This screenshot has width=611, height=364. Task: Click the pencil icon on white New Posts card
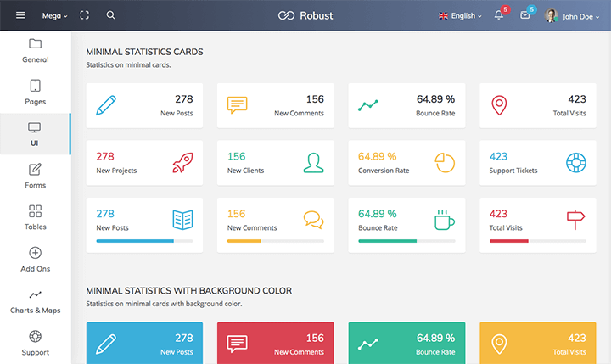click(x=106, y=105)
